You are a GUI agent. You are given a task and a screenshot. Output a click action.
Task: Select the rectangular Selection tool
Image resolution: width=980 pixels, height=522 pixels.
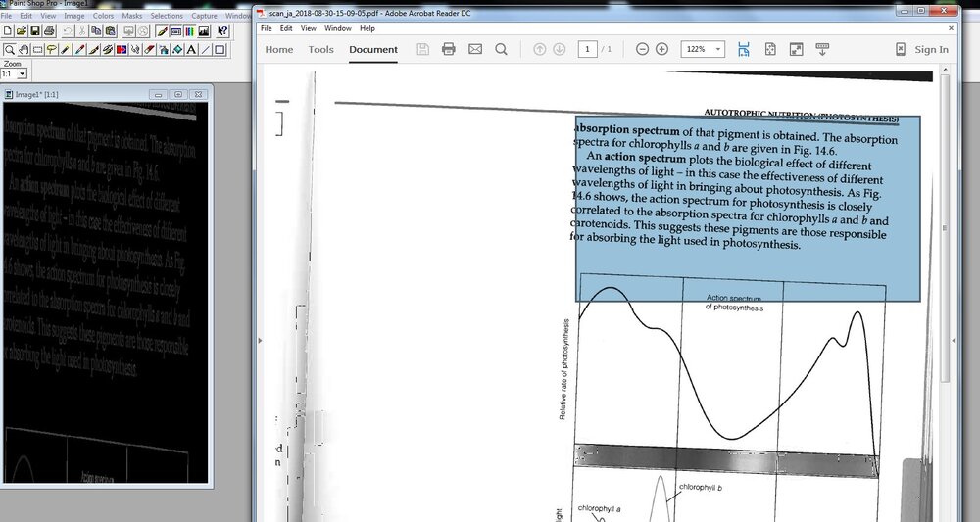pos(37,49)
